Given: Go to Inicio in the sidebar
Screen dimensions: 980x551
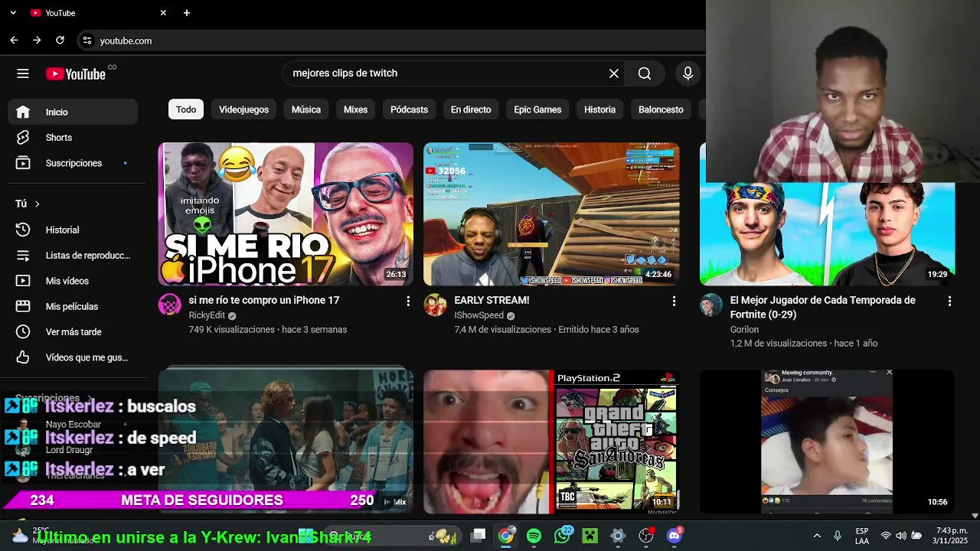Looking at the screenshot, I should pos(73,112).
